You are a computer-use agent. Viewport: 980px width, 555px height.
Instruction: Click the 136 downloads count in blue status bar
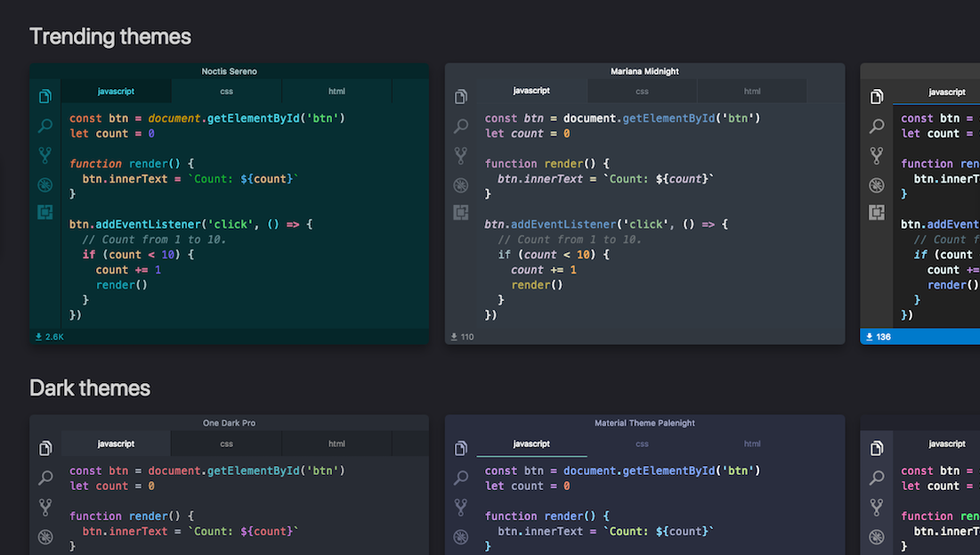(879, 337)
